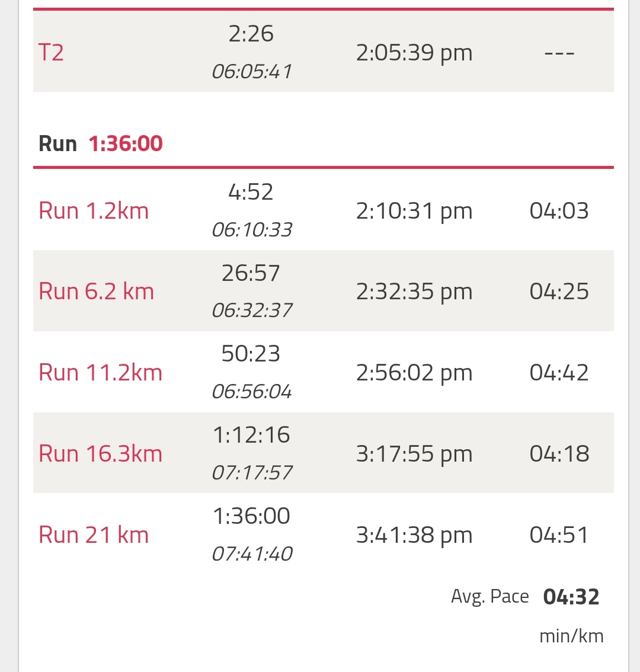Click the 2:26 T2 split time
Screen dimensions: 640x672
[251, 33]
